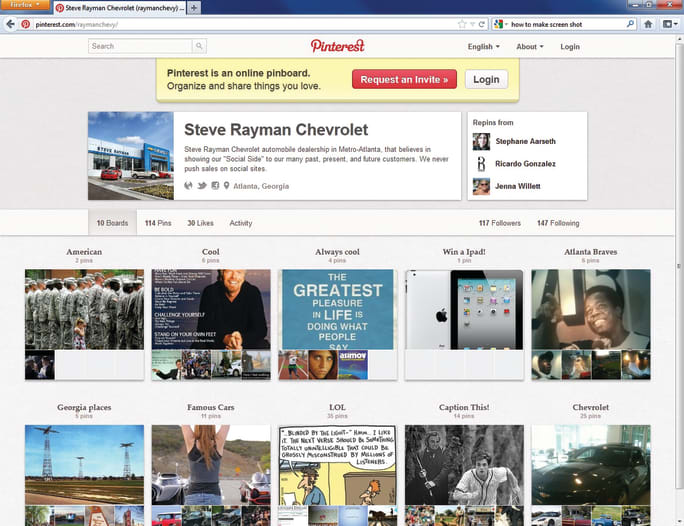
Task: Click in the Pinterest search field
Action: pos(139,46)
